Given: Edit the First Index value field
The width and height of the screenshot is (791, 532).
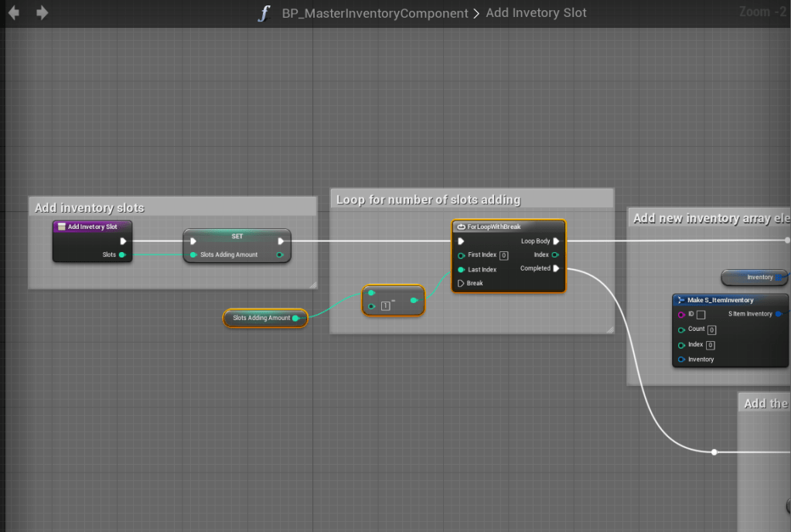Looking at the screenshot, I should [x=503, y=255].
